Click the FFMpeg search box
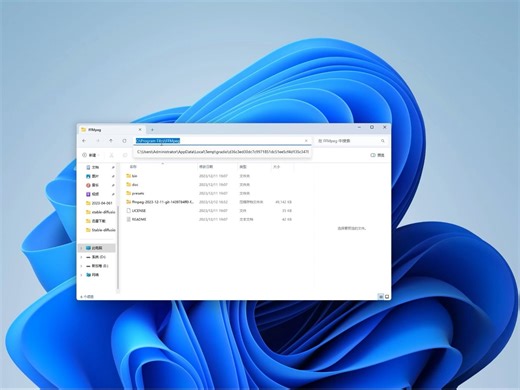This screenshot has height=390, width=520. 350,141
